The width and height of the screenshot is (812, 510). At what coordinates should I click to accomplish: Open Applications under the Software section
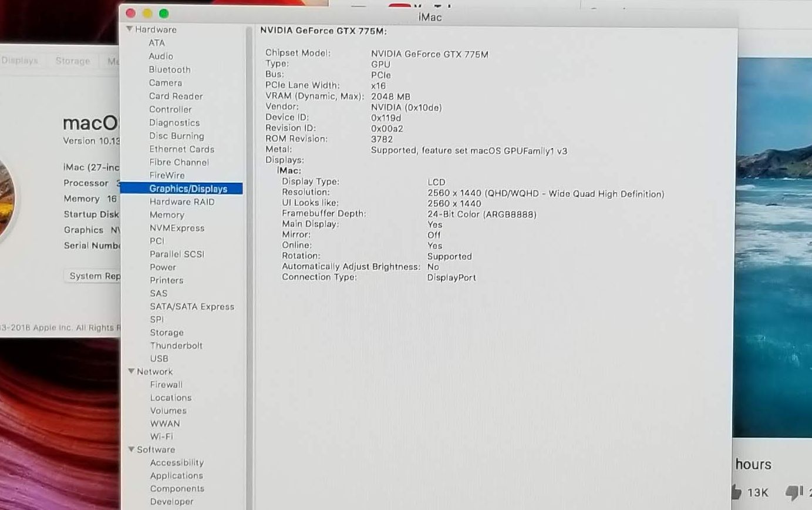pos(176,476)
